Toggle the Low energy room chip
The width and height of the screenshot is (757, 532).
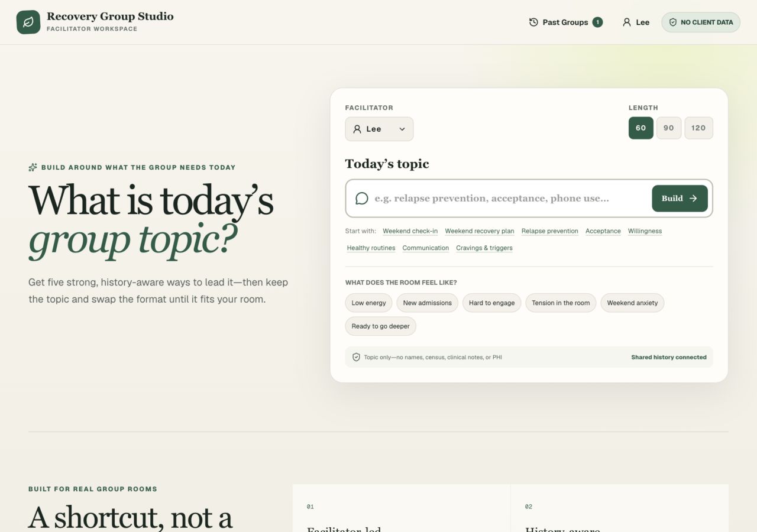[368, 303]
